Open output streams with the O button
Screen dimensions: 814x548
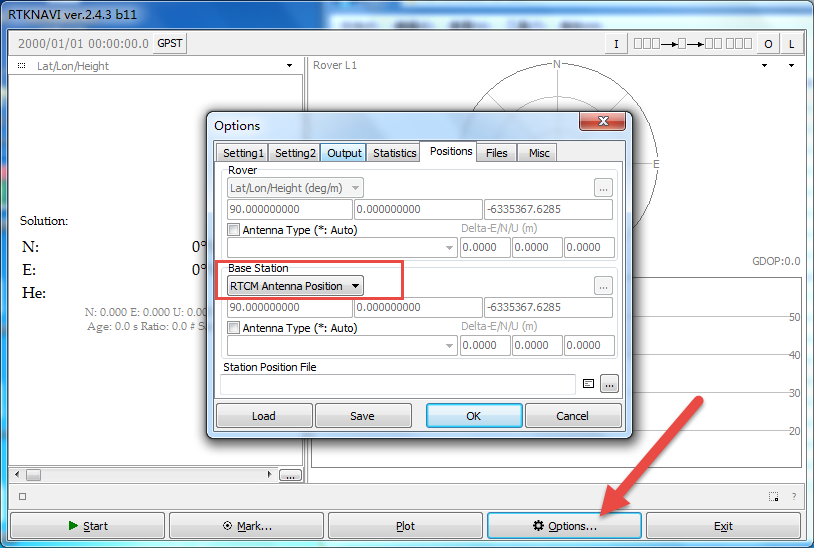[768, 44]
